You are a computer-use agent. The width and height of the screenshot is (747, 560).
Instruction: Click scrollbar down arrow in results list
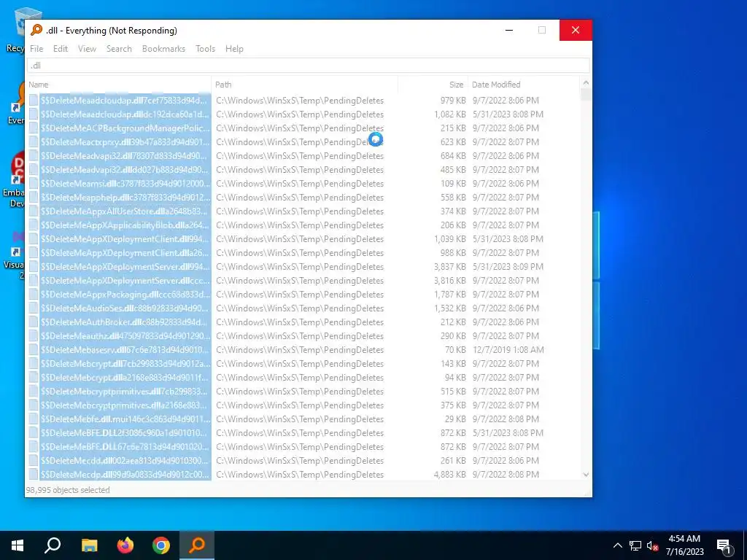click(586, 475)
